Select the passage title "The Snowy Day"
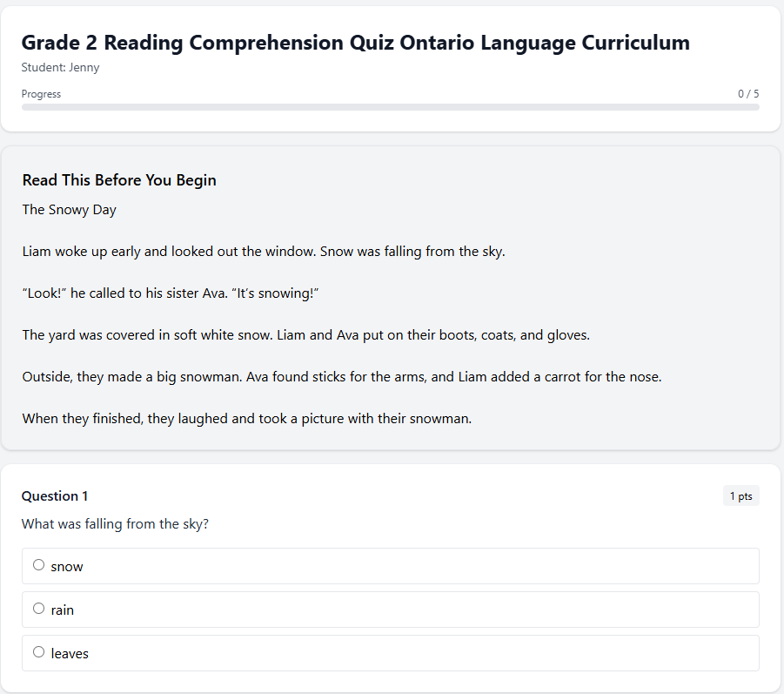 point(69,209)
